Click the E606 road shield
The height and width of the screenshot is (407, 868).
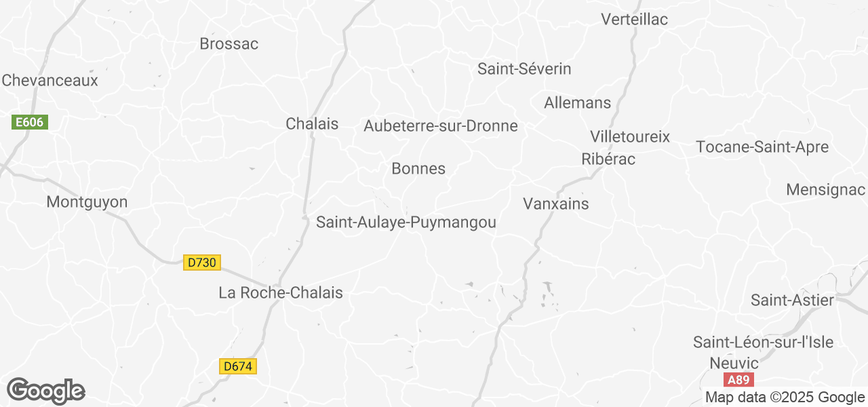pos(30,123)
